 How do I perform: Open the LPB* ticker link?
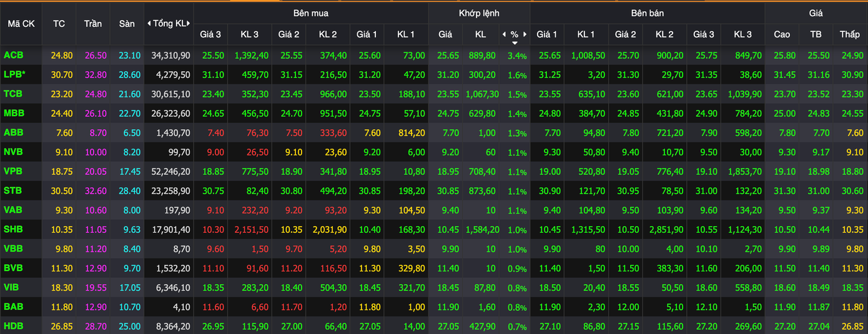(14, 75)
